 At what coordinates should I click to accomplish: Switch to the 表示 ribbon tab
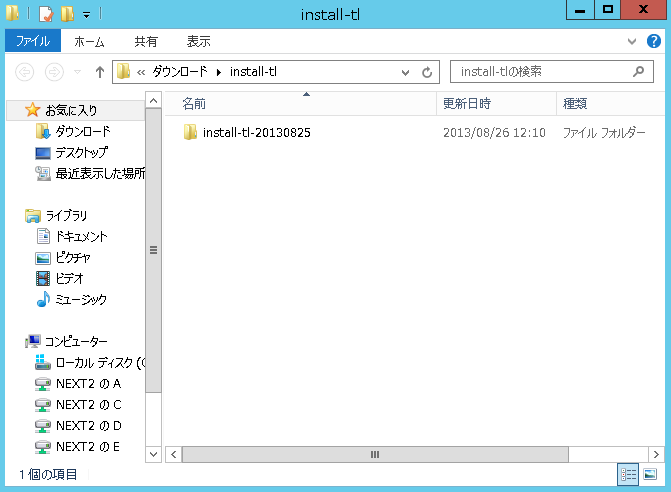pyautogui.click(x=198, y=41)
